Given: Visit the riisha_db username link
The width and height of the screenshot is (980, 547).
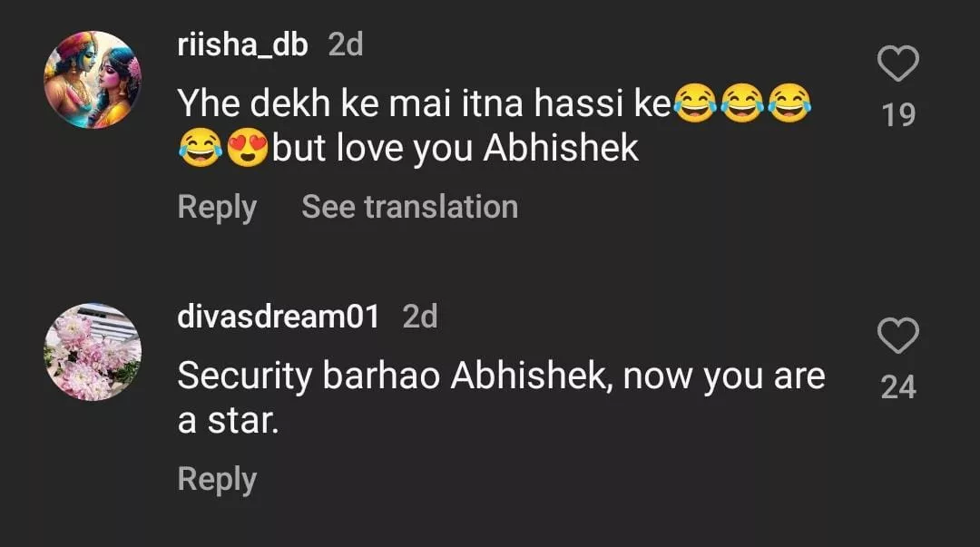Looking at the screenshot, I should 242,44.
